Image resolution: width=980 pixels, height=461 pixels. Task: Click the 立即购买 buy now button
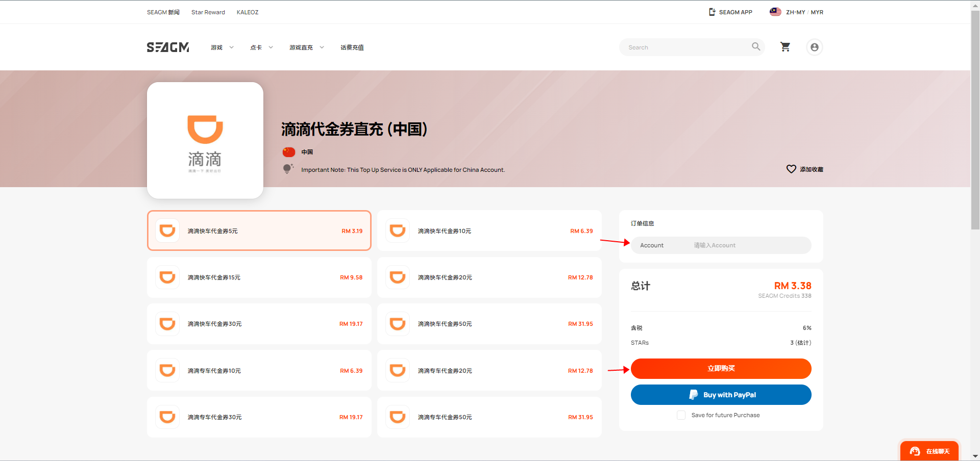click(x=721, y=369)
